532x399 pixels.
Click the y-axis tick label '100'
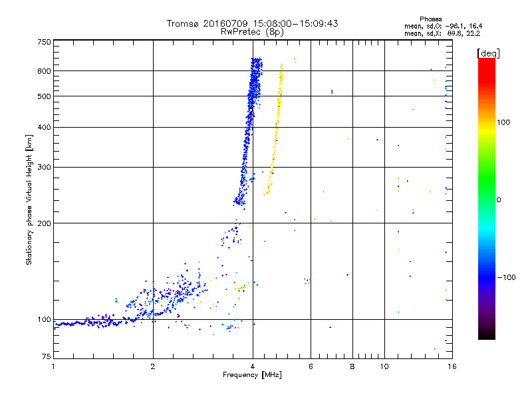click(44, 320)
